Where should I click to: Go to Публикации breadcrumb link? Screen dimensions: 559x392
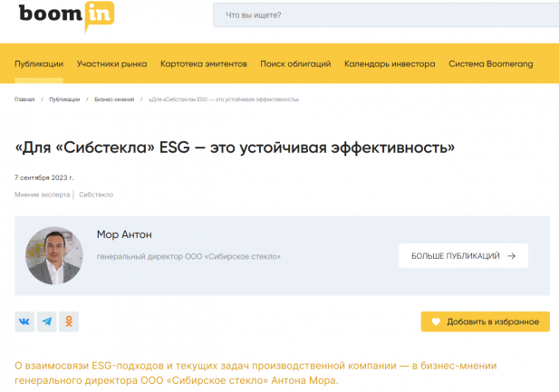coord(64,100)
